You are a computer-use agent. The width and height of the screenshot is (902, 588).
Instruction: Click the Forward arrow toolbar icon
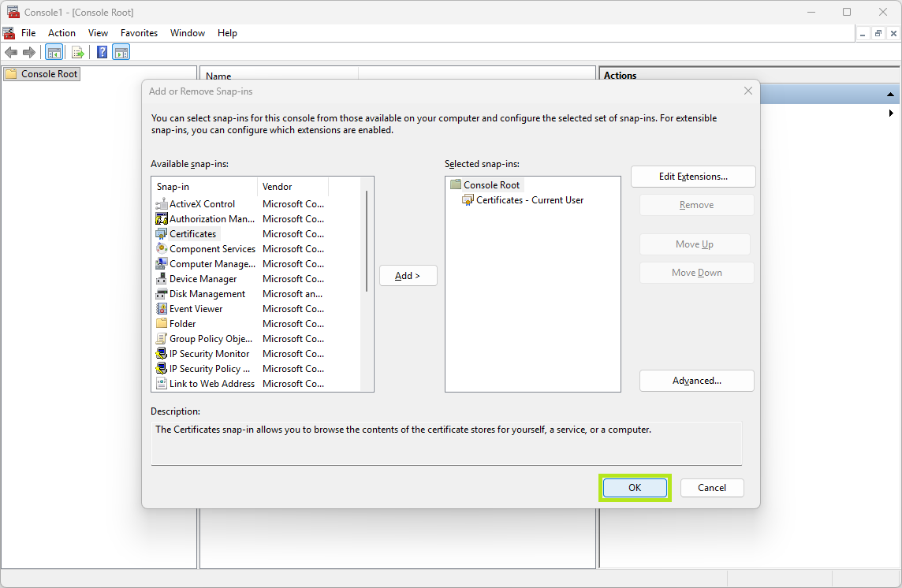28,52
